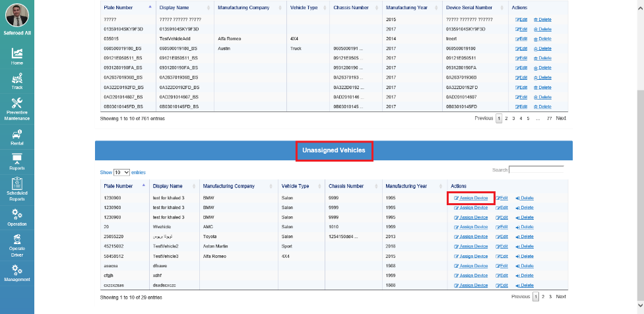Edit the 0A322D0192FD_BS assigned vehicle
The height and width of the screenshot is (314, 644).
tap(521, 88)
